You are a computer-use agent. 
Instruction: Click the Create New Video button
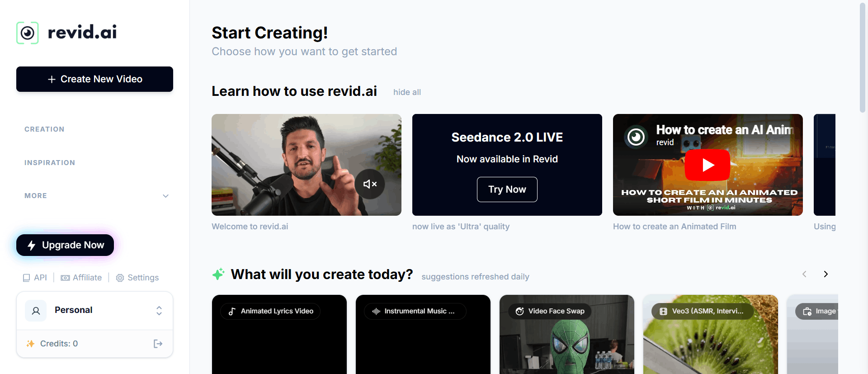click(94, 79)
